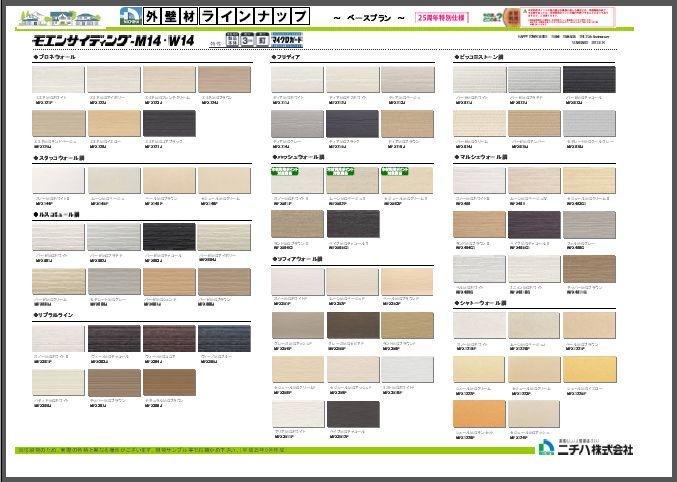Select the orange swatch under シャトーウォール調

coord(479,414)
